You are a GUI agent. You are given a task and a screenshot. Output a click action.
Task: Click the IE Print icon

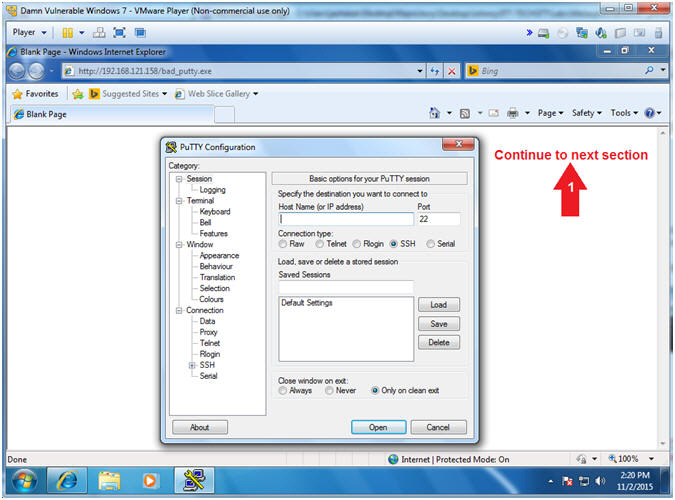click(513, 113)
